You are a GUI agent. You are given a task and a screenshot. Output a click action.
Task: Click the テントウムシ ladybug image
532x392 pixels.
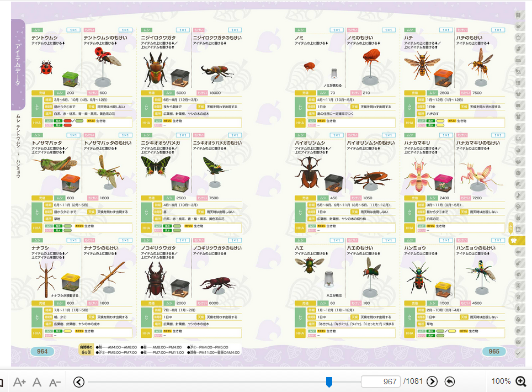pos(45,68)
